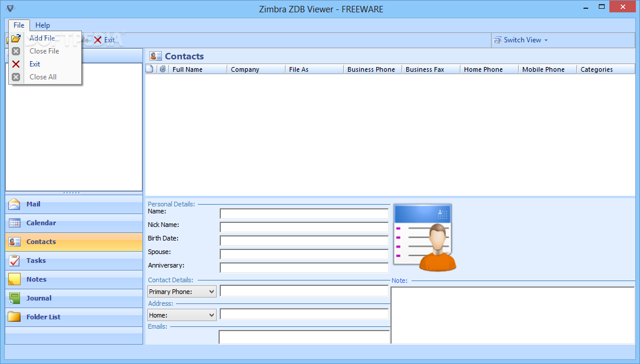Switch to the Calendar pane

pos(74,223)
